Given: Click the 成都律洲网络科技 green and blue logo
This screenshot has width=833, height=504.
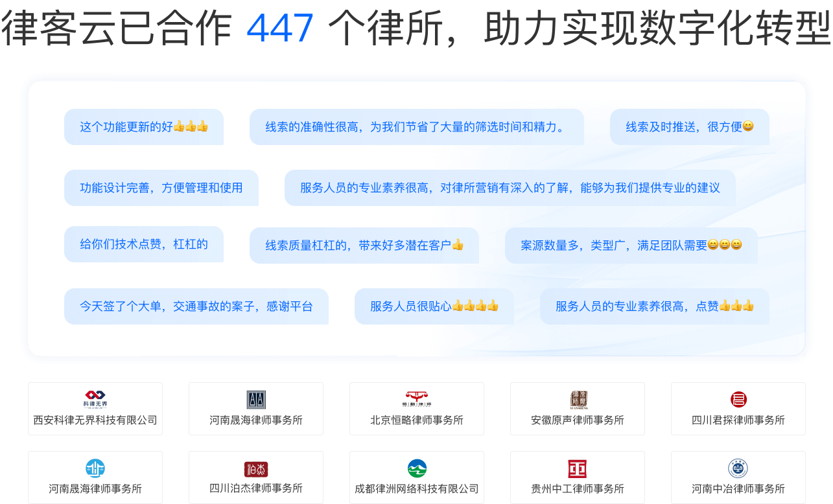Looking at the screenshot, I should tap(417, 468).
